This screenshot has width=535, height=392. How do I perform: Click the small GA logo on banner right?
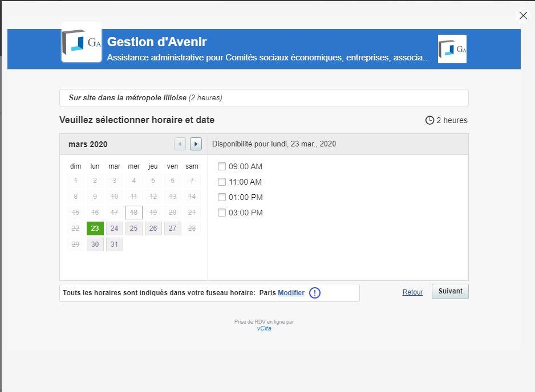452,49
